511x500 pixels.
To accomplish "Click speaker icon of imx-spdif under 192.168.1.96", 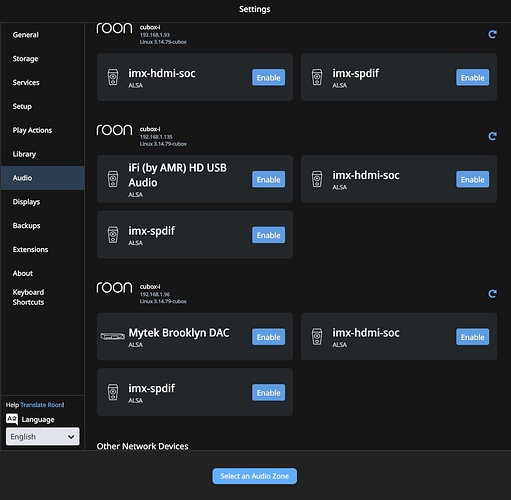I will coord(113,392).
